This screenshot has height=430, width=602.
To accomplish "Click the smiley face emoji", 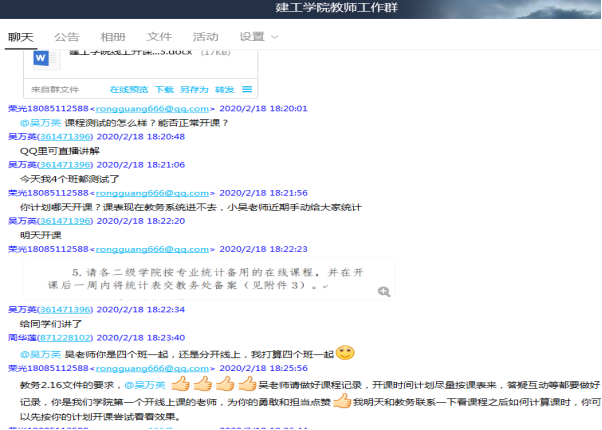I will click(x=345, y=353).
